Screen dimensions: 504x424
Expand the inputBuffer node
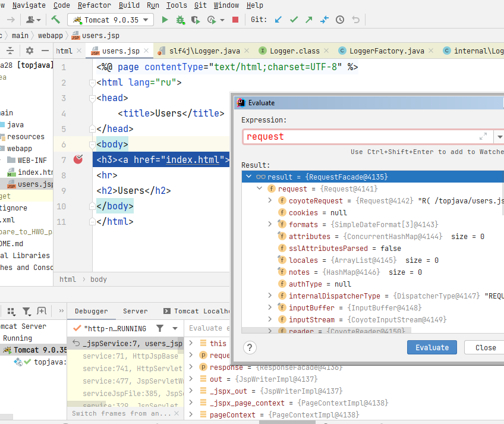tap(270, 307)
